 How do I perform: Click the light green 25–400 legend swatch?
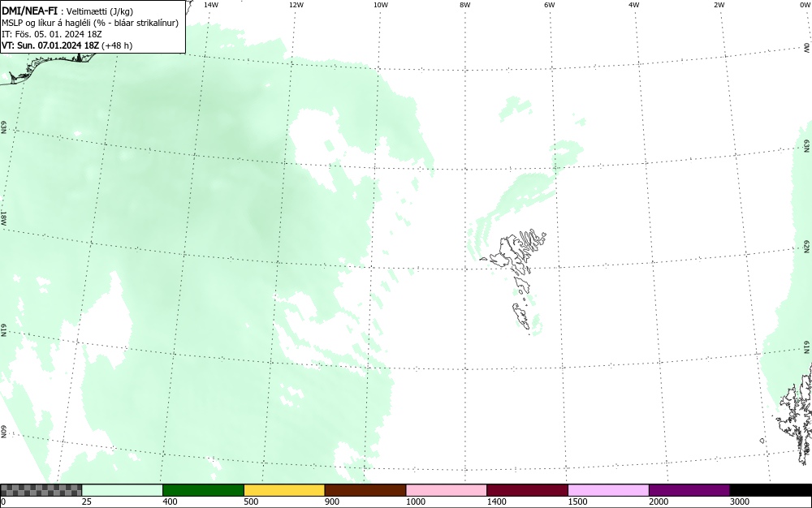coord(123,490)
